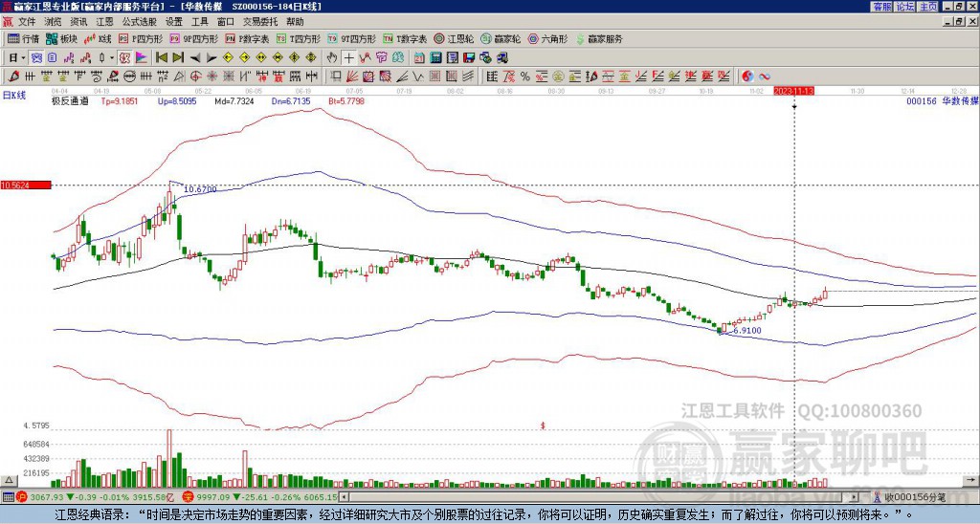The image size is (980, 524).
Task: Open the 板块 sector view
Action: [x=61, y=38]
